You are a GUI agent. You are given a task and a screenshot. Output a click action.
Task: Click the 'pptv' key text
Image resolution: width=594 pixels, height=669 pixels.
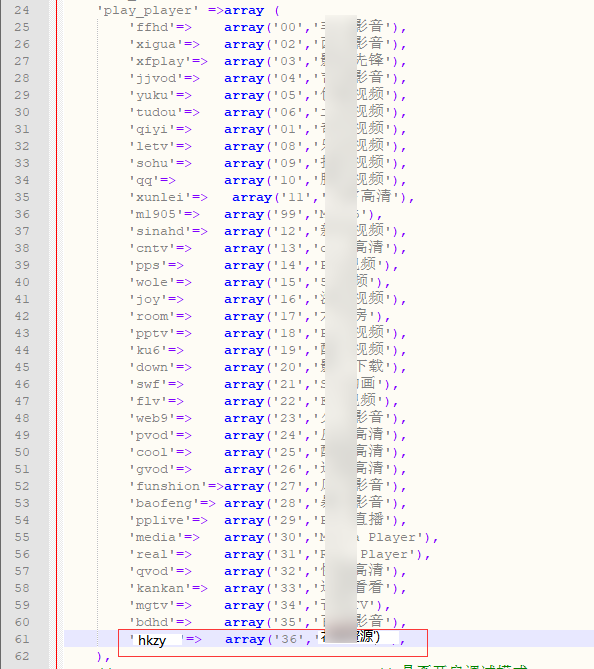(152, 334)
